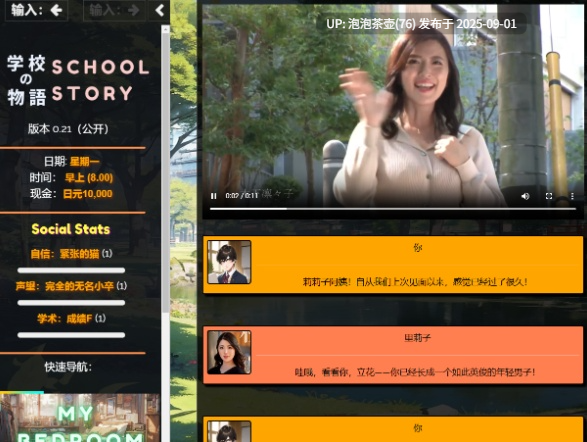Seek along the video progress bar
587x442 pixels.
393,208
